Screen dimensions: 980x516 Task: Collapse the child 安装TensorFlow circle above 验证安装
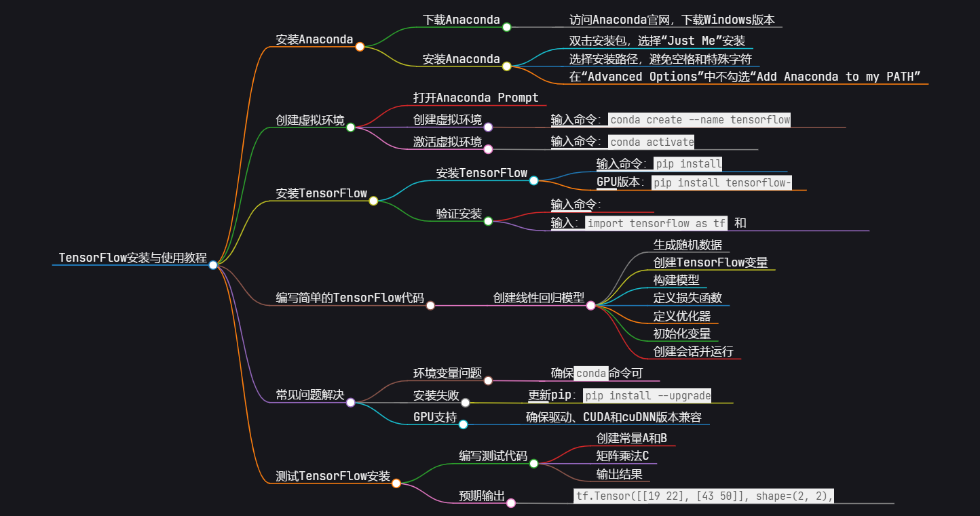coord(533,180)
